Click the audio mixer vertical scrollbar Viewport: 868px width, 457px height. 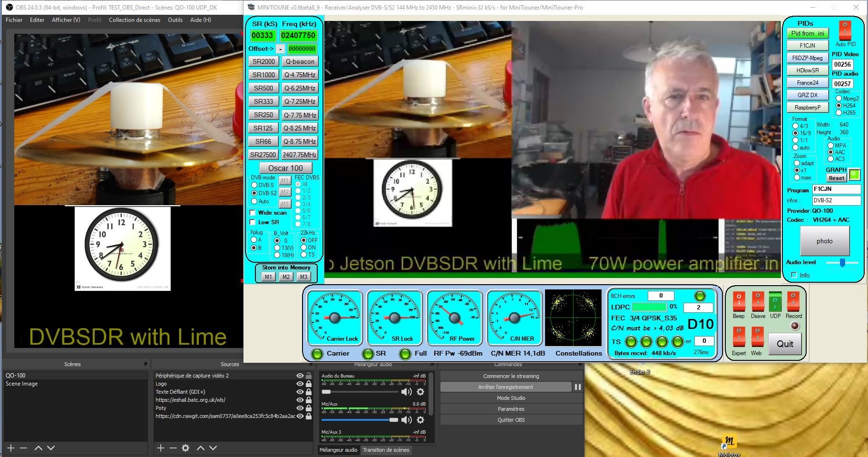(x=431, y=394)
